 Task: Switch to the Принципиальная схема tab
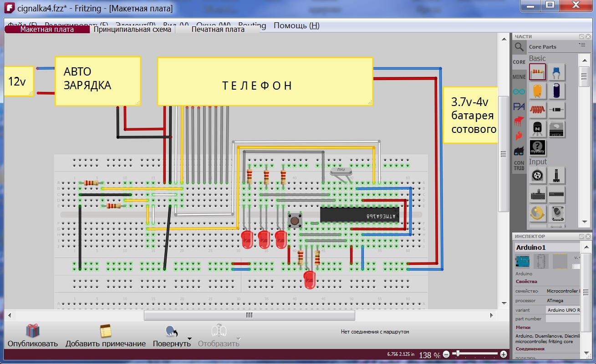click(132, 30)
